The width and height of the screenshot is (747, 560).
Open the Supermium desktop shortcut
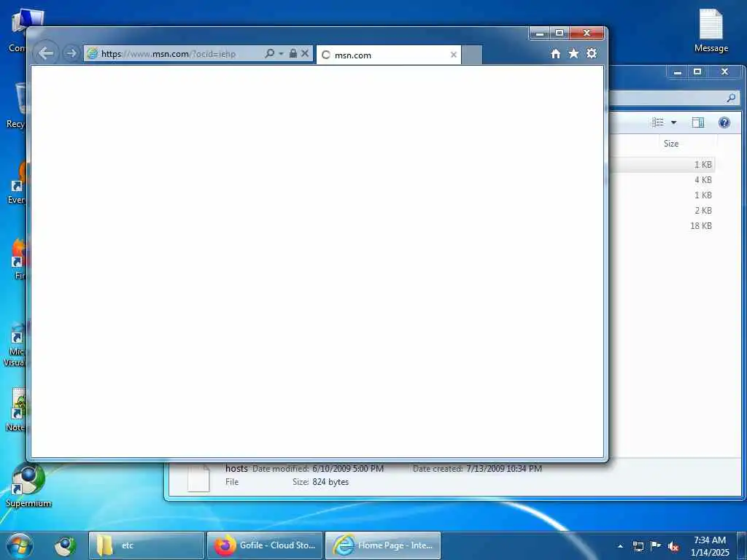28,485
